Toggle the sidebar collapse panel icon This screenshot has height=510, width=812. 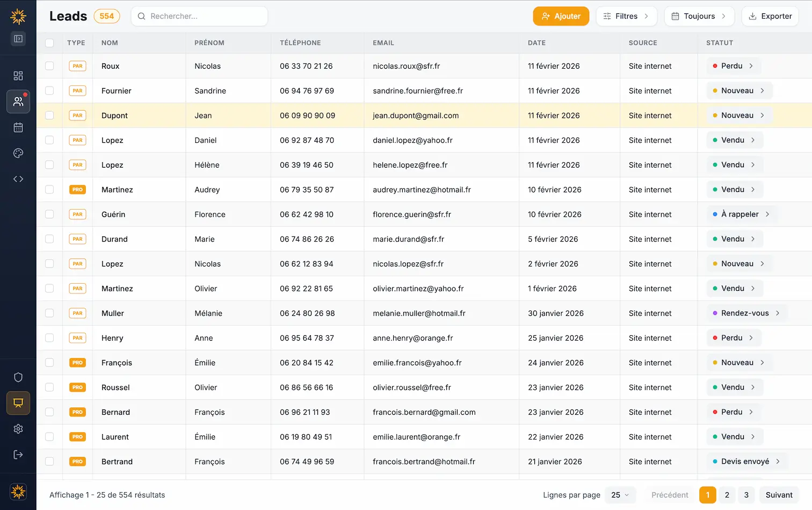[18, 39]
